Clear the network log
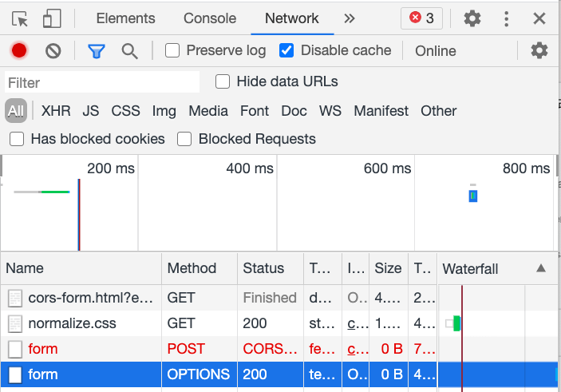 pos(53,51)
